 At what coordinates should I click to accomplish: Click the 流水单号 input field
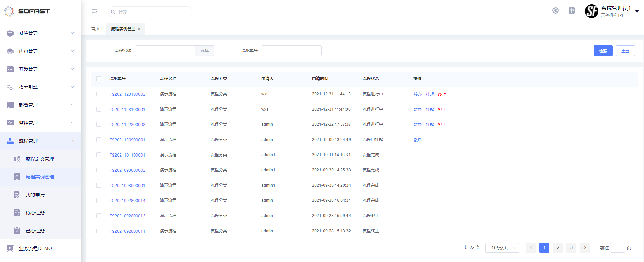tap(291, 51)
